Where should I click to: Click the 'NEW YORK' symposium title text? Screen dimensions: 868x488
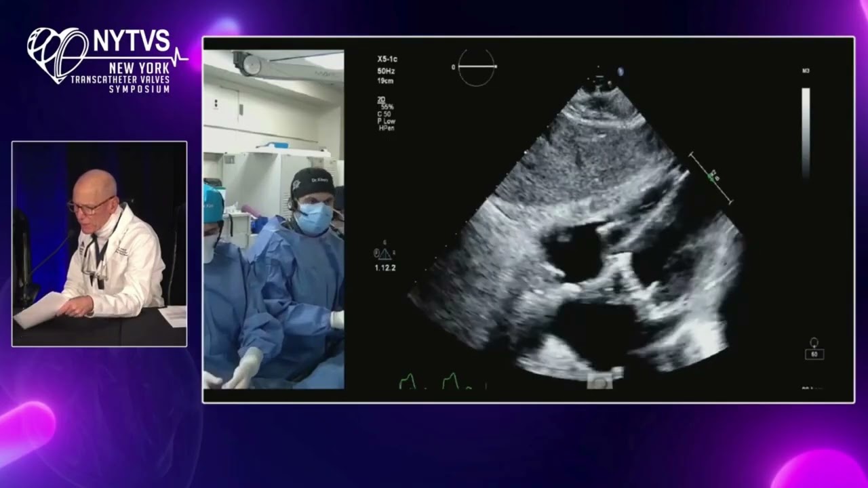140,68
